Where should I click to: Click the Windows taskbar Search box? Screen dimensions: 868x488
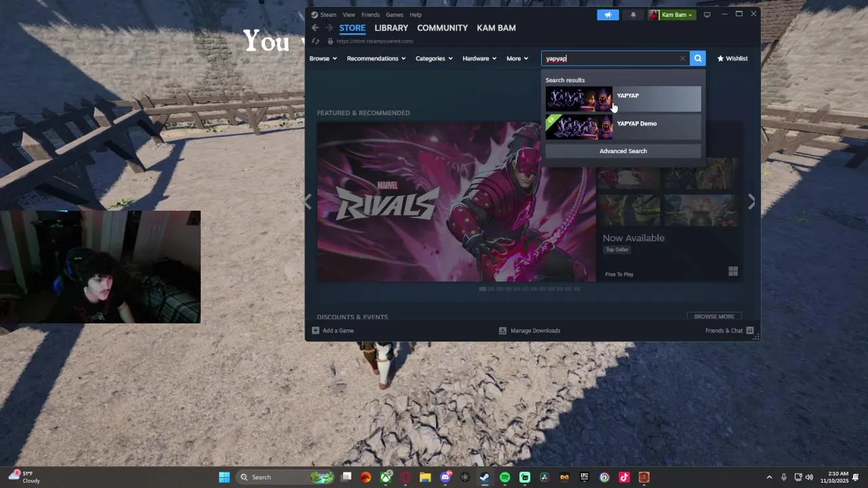285,477
